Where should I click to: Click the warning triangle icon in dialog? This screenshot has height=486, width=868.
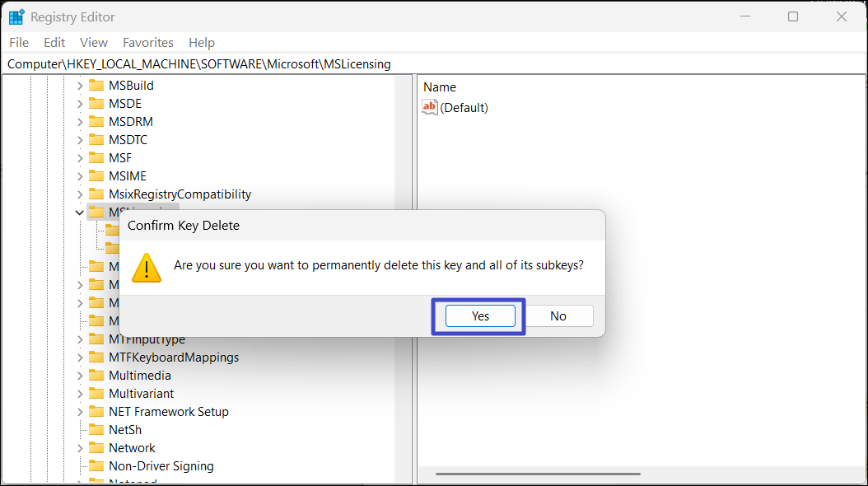(147, 268)
